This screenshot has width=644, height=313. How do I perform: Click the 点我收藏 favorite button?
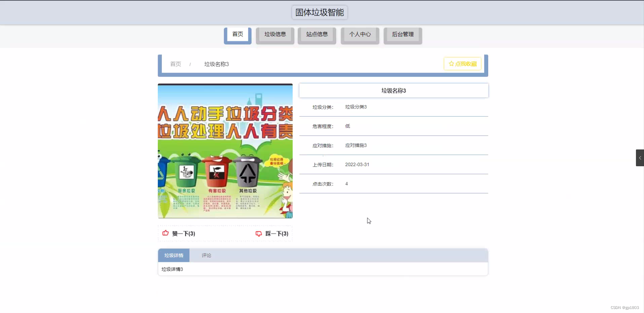click(x=462, y=63)
